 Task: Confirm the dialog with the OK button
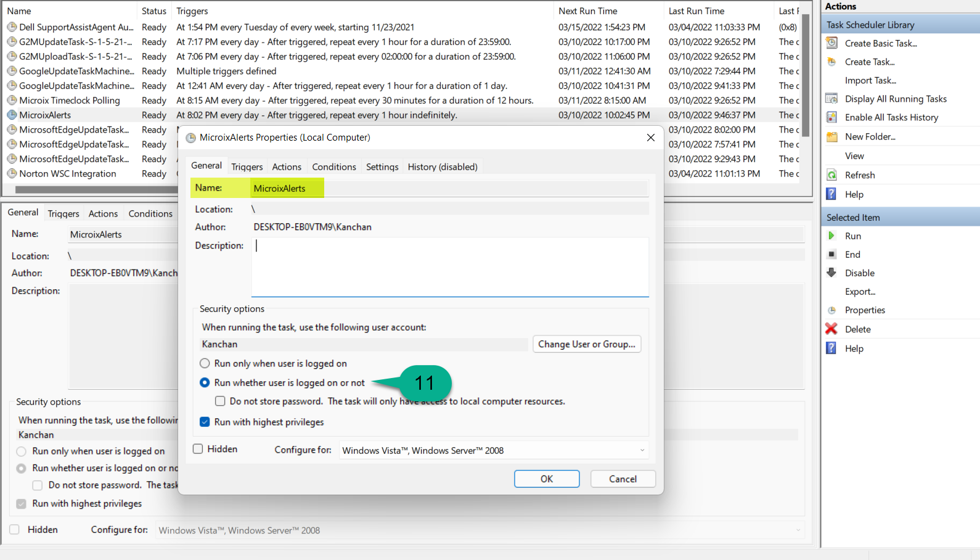(546, 479)
